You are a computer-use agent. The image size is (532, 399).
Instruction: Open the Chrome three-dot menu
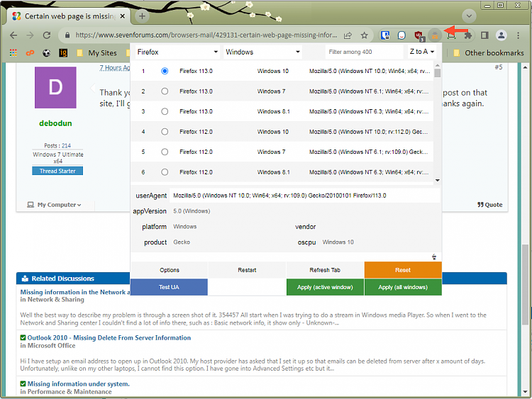pos(518,35)
